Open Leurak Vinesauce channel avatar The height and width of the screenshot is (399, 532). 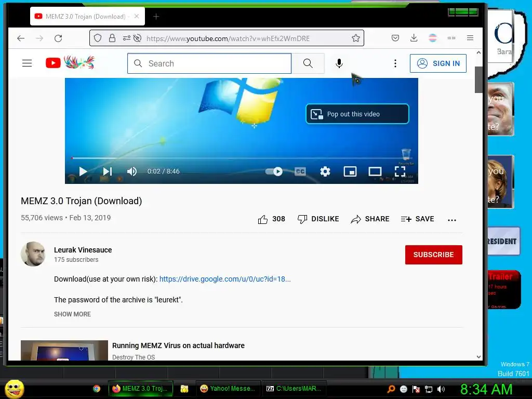[33, 254]
